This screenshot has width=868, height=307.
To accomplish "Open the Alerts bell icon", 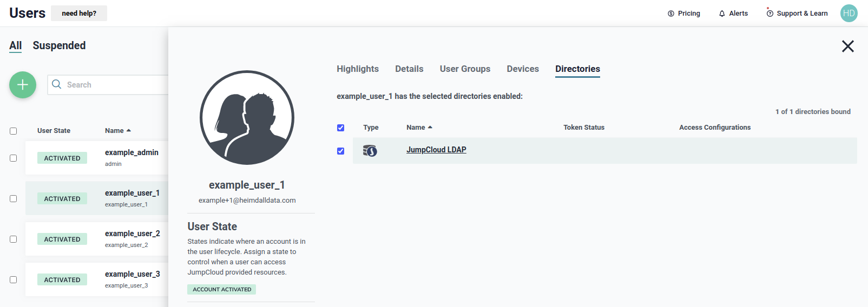I will [x=722, y=14].
